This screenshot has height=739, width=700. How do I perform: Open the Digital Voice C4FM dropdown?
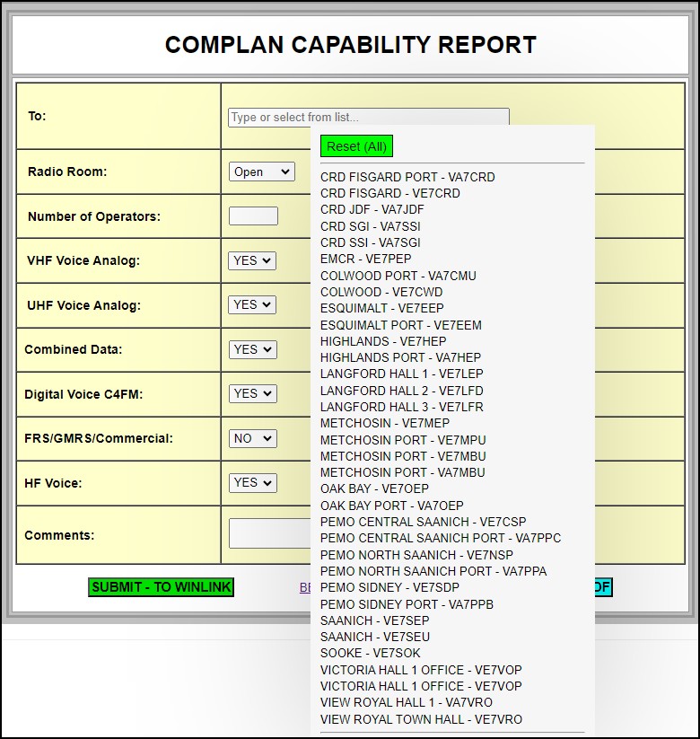click(252, 393)
